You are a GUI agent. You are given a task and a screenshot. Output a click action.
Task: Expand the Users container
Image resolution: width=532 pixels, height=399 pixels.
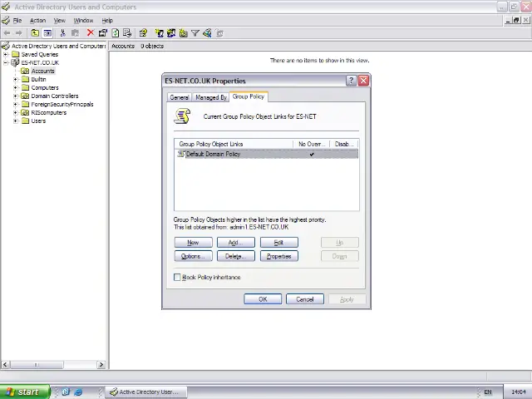click(x=15, y=121)
